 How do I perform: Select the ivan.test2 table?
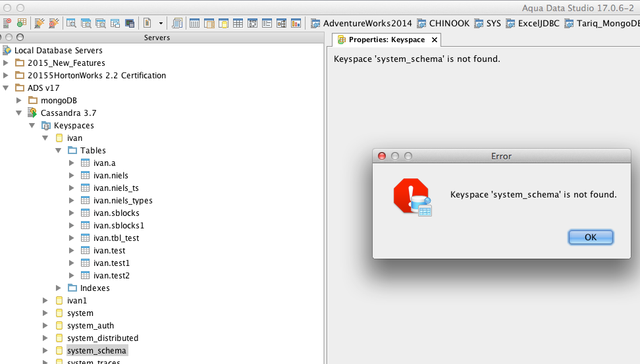[111, 275]
